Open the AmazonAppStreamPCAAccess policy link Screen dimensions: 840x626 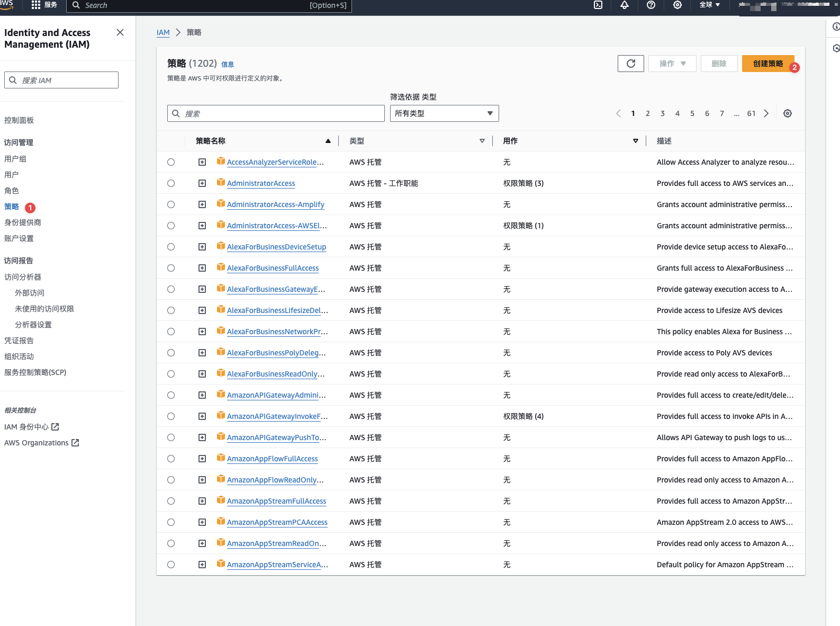(x=277, y=522)
